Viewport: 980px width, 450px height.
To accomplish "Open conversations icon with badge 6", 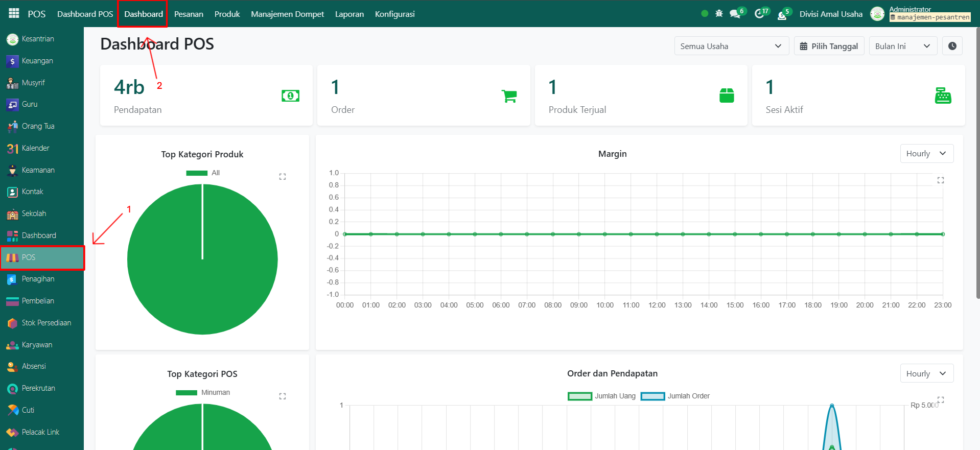I will click(x=735, y=14).
